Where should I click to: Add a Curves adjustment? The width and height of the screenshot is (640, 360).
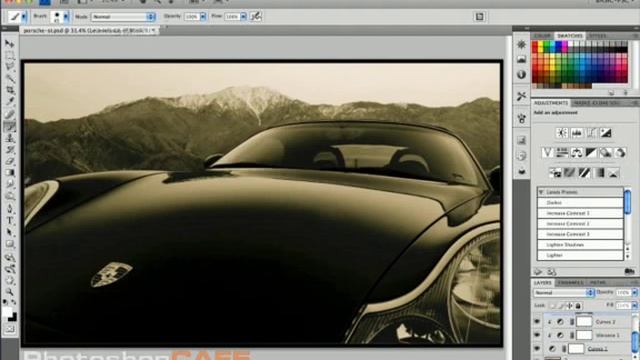(591, 133)
